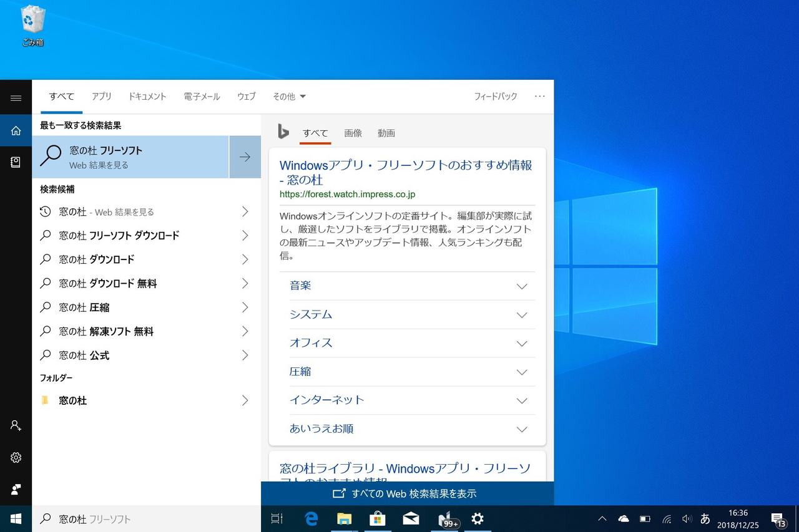The height and width of the screenshot is (532, 799).
Task: Open the Microsoft Store from the taskbar
Action: (x=377, y=518)
